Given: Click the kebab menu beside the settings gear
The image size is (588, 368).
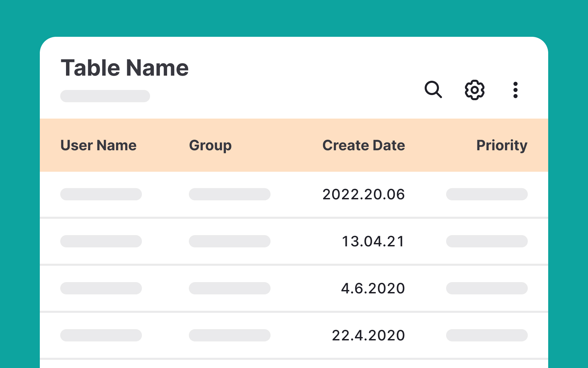Looking at the screenshot, I should [515, 90].
